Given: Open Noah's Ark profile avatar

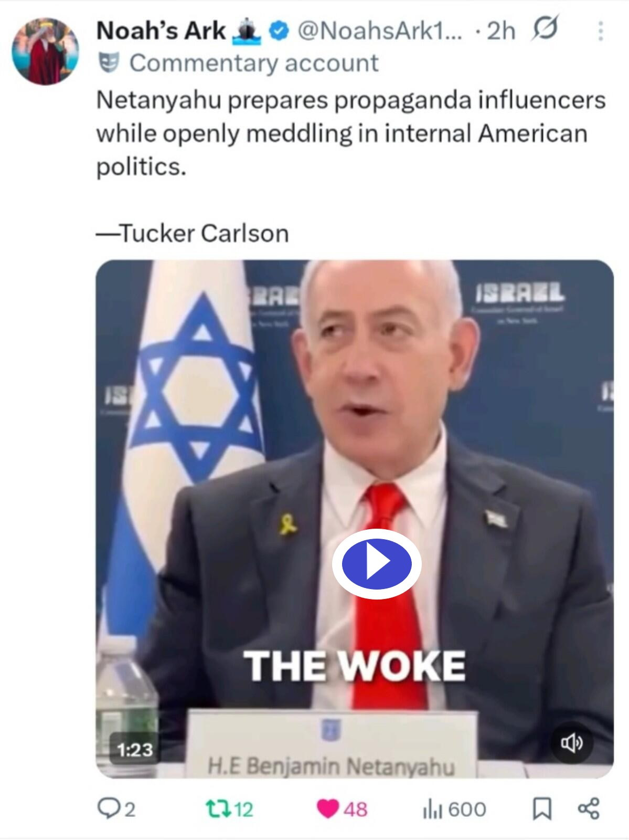Looking at the screenshot, I should [45, 51].
